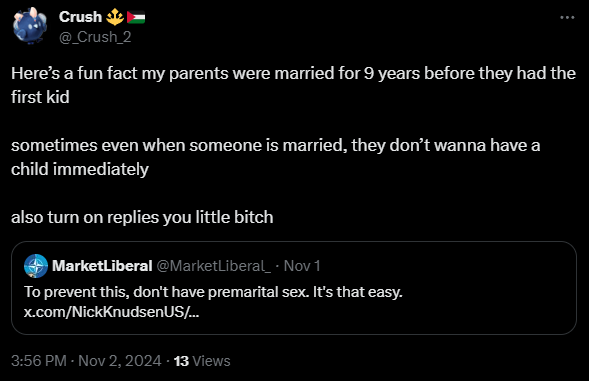Click the "also turn on replies" line

142,217
